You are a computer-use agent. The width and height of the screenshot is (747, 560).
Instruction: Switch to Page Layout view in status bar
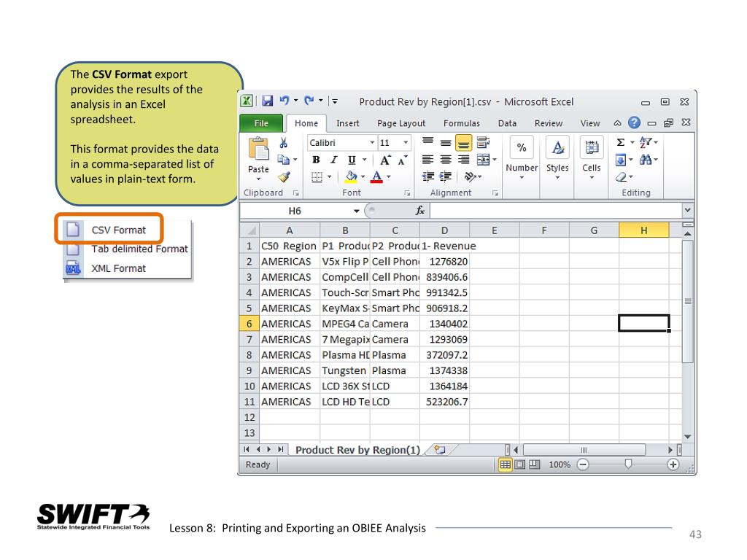(520, 464)
